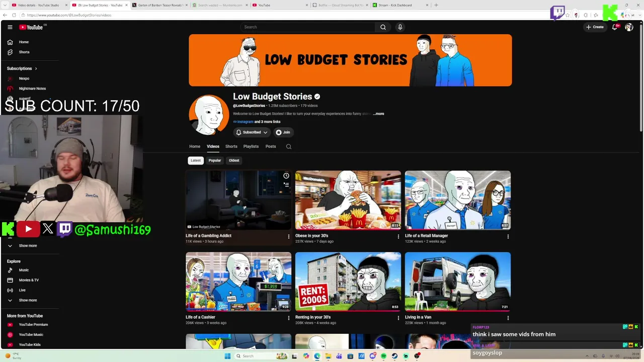This screenshot has height=362, width=644.
Task: Open the Music icon under Explore
Action: tap(10, 270)
